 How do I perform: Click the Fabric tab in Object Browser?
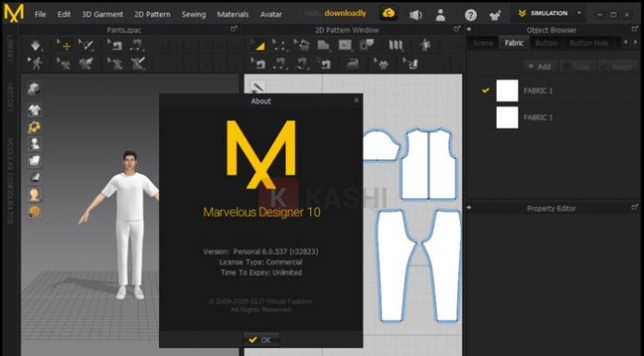coord(514,43)
